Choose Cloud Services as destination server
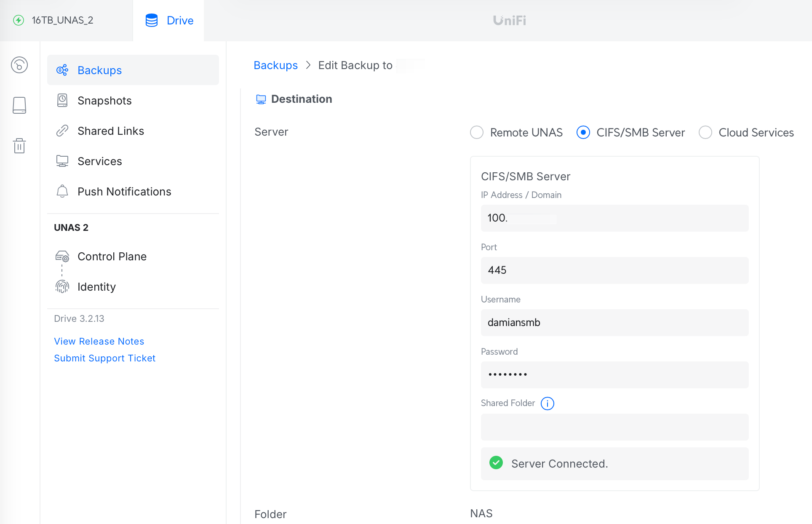This screenshot has height=524, width=812. click(x=705, y=132)
